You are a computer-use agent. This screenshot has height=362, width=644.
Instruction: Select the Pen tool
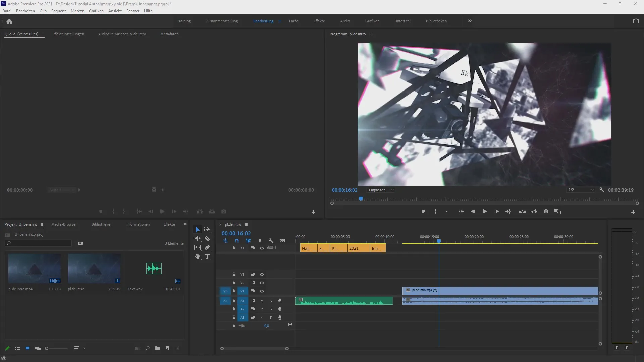coord(207,247)
